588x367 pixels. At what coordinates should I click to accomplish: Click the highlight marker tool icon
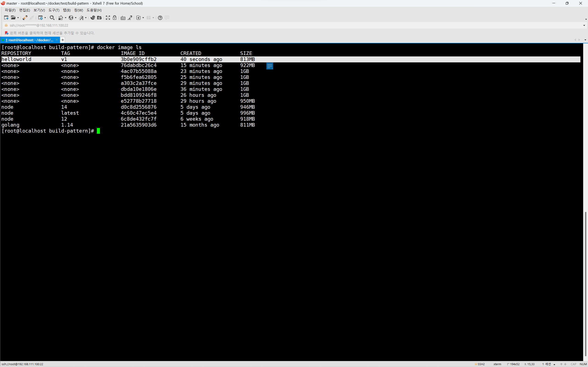[130, 18]
